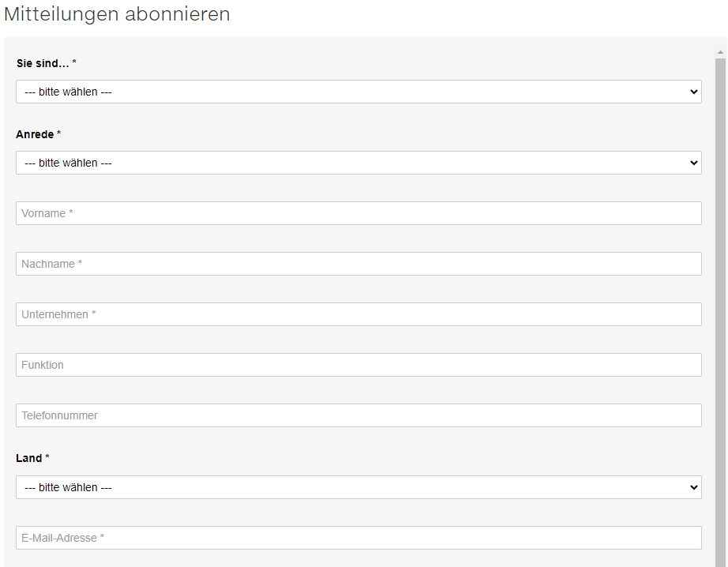This screenshot has height=567, width=728.
Task: Focus the Vorname text field
Action: point(358,213)
